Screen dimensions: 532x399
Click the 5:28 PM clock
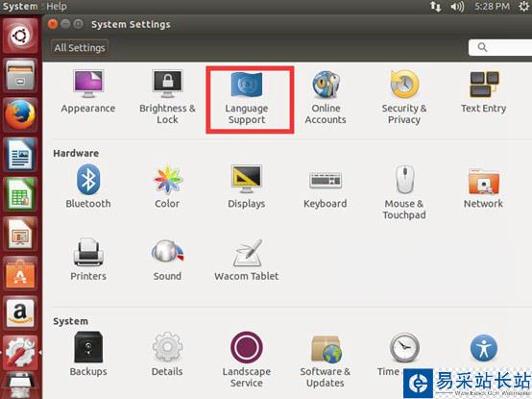492,7
